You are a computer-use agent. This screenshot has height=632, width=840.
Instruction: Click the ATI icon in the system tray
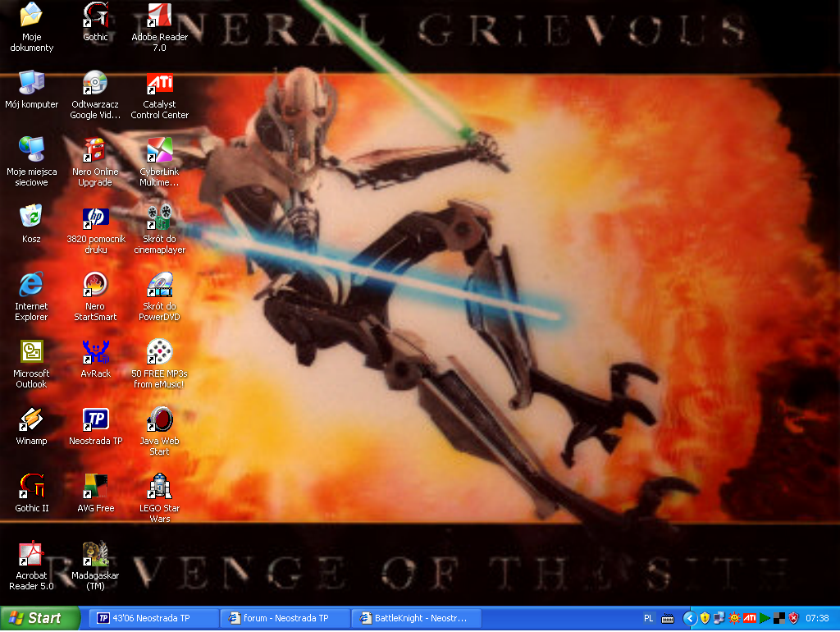(751, 618)
